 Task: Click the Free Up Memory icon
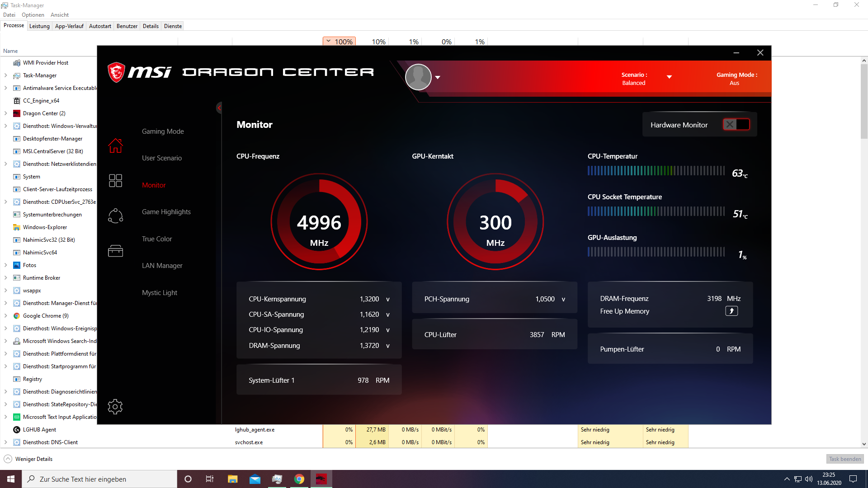pyautogui.click(x=731, y=311)
